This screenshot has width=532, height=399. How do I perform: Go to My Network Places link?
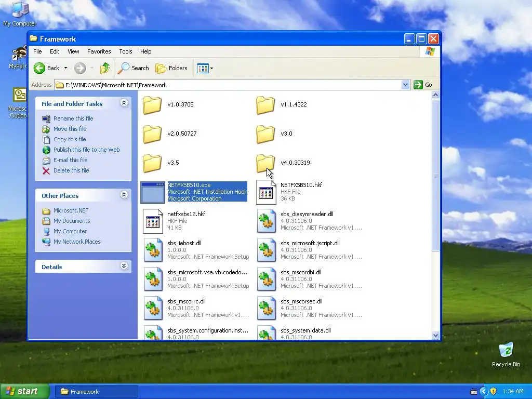pos(77,242)
